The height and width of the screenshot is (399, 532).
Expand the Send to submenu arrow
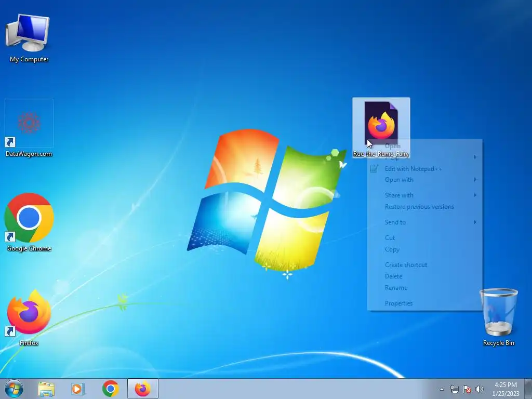click(x=475, y=222)
